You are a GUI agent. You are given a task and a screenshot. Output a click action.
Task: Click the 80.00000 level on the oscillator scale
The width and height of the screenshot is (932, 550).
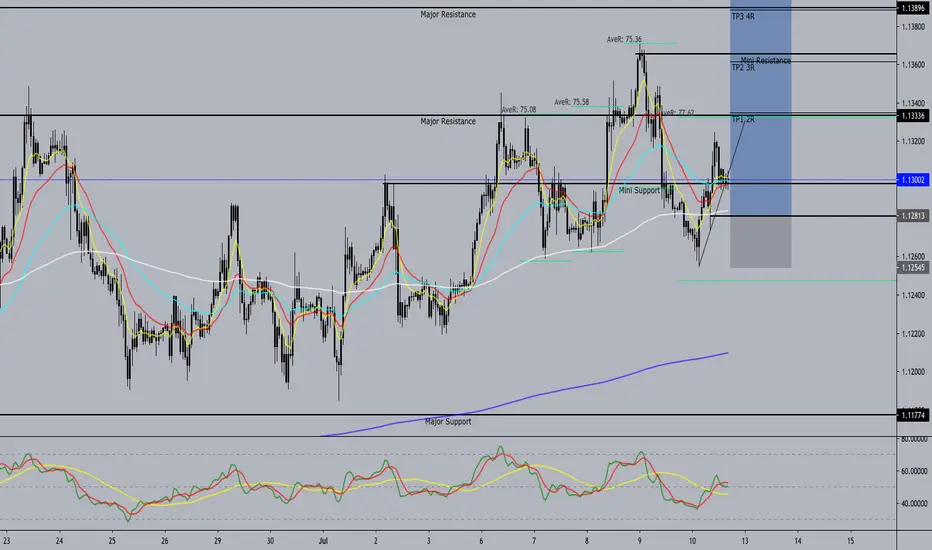(914, 439)
